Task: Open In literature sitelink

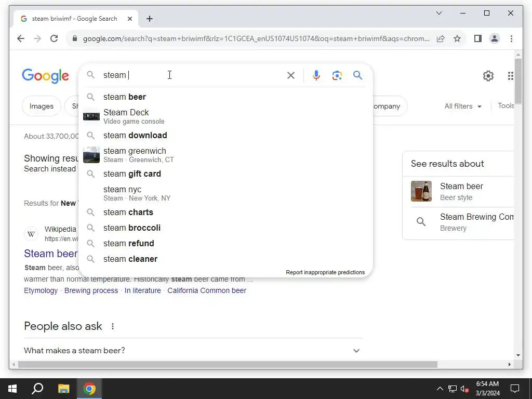Action: [142, 291]
